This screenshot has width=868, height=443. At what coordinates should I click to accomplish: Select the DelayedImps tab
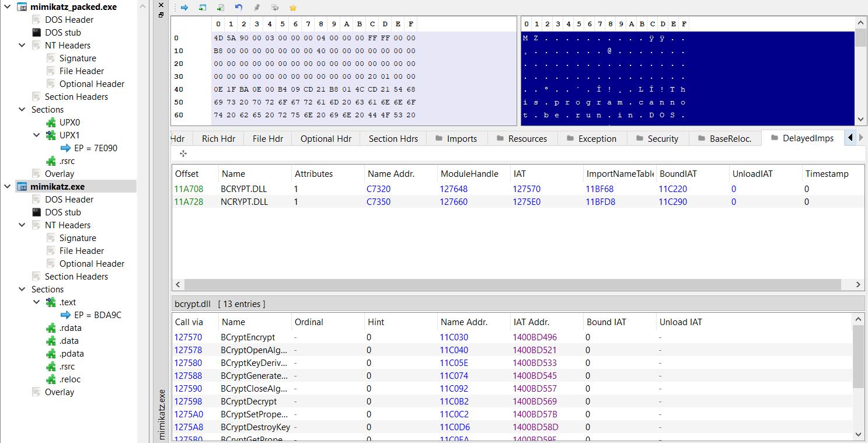803,138
